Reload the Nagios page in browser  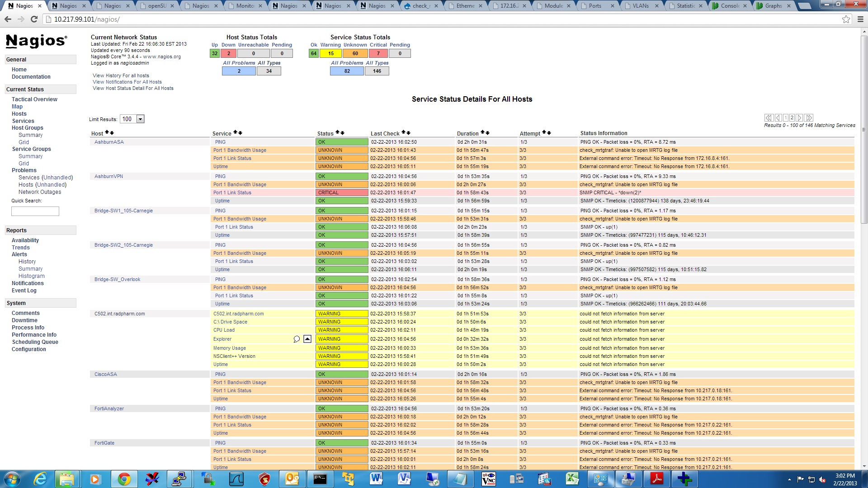[x=34, y=19]
